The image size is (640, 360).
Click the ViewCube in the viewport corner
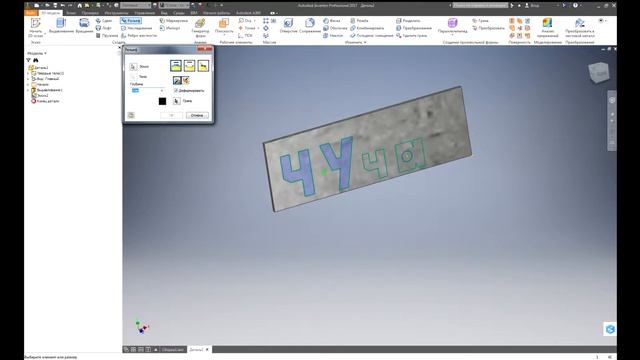599,73
